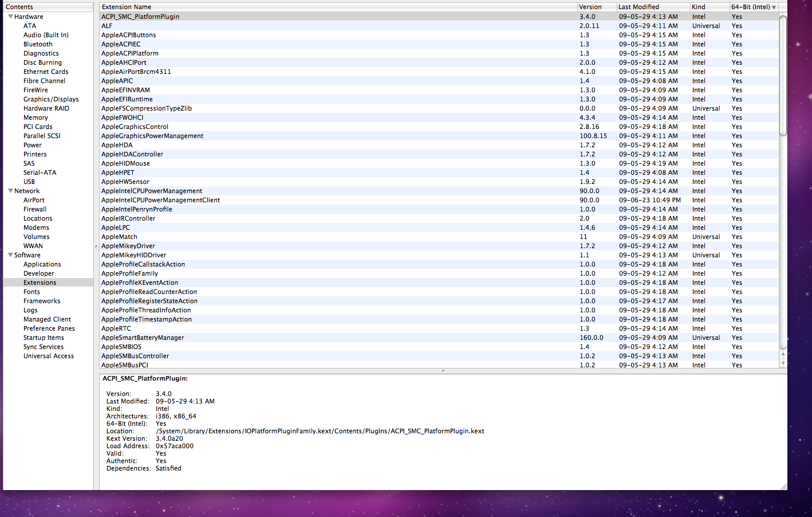Select the AppleSMBusController row

(439, 356)
